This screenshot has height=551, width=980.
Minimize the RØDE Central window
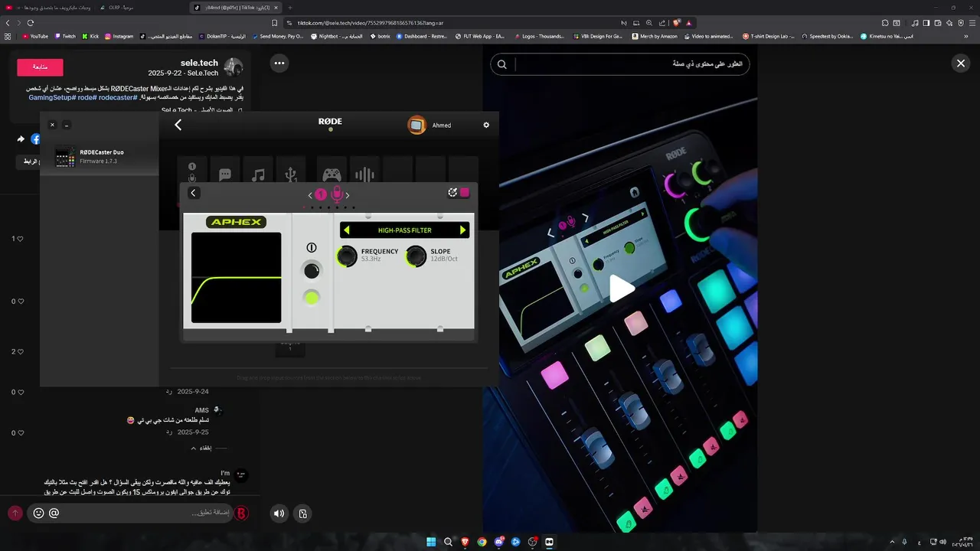click(x=67, y=125)
